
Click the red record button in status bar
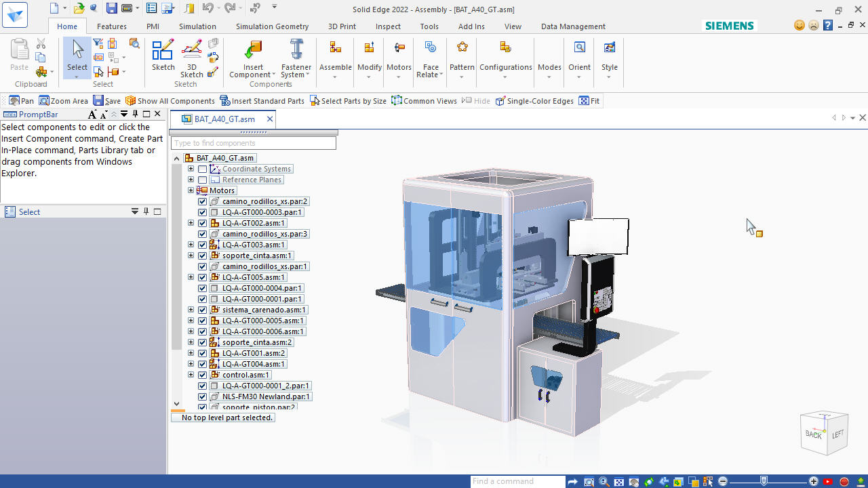pyautogui.click(x=844, y=482)
